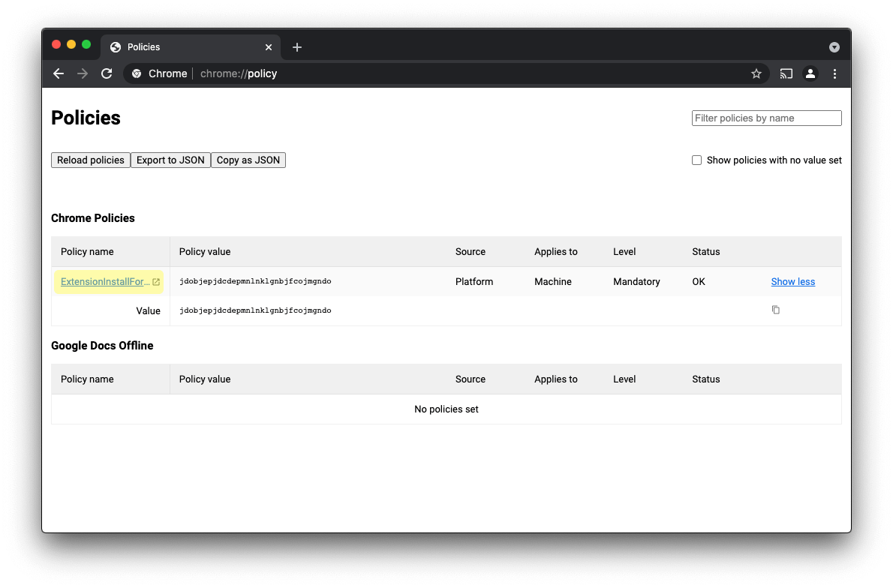Collapse the policy row using Show less
The image size is (893, 588).
tap(792, 281)
